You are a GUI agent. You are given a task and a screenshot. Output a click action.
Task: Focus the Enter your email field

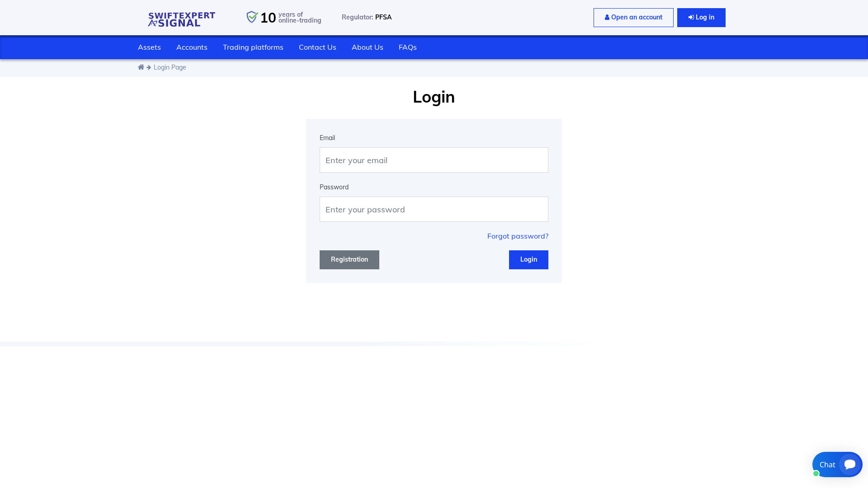[434, 160]
